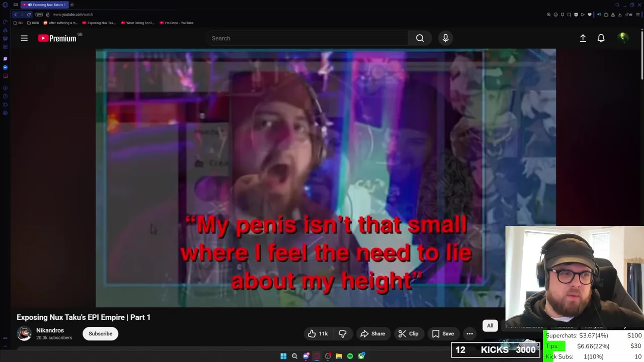Toggle the browser VPN badge

coord(39,15)
